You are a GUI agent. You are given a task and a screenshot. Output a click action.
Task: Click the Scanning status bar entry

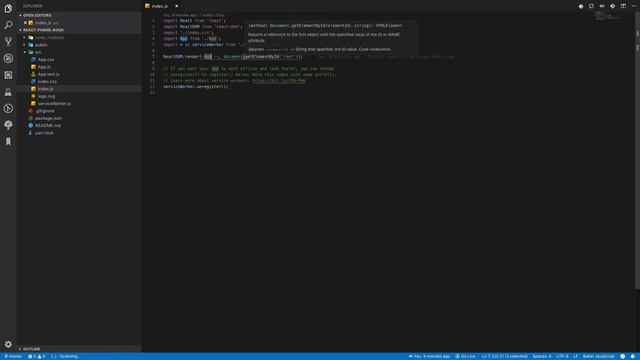pos(64,356)
